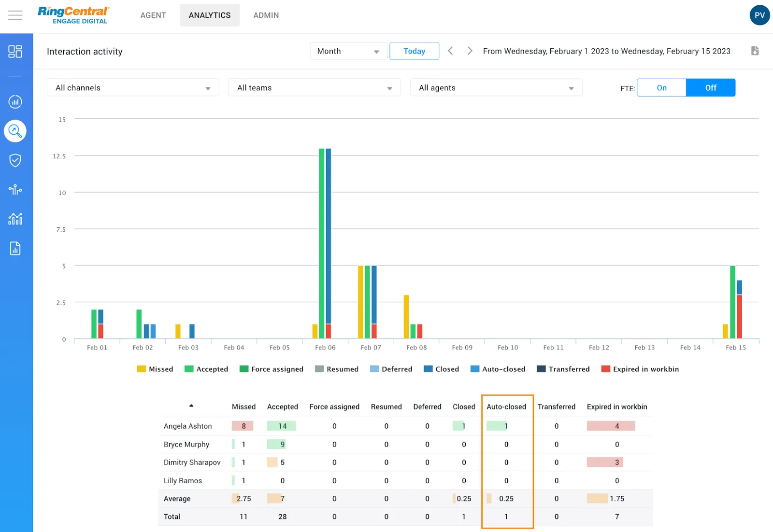This screenshot has width=773, height=532.
Task: Open the report document sidebar icon
Action: pos(15,249)
